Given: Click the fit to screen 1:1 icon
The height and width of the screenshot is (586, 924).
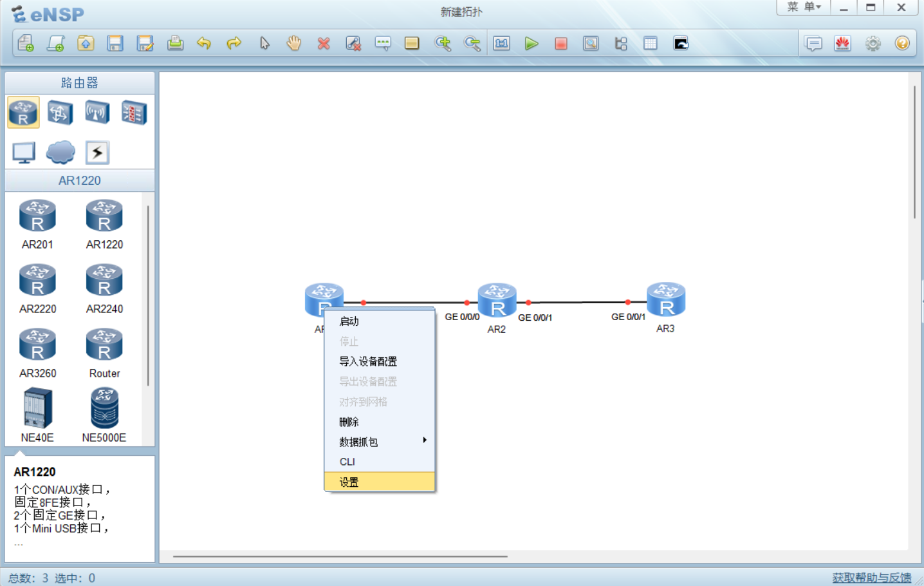Looking at the screenshot, I should (x=502, y=43).
